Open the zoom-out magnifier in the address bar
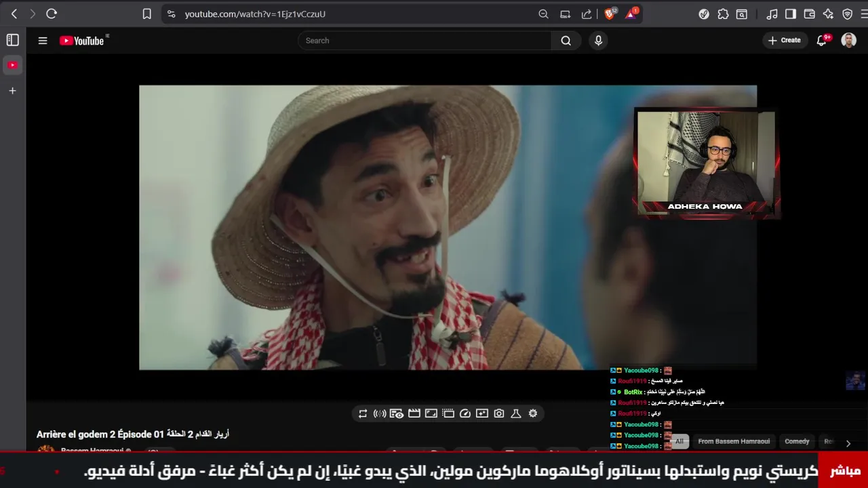 click(543, 14)
